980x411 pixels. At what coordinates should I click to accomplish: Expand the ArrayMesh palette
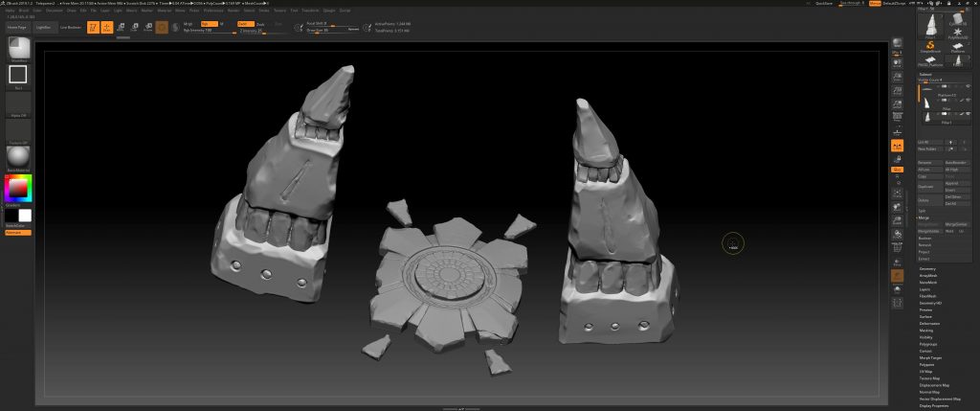tap(928, 276)
